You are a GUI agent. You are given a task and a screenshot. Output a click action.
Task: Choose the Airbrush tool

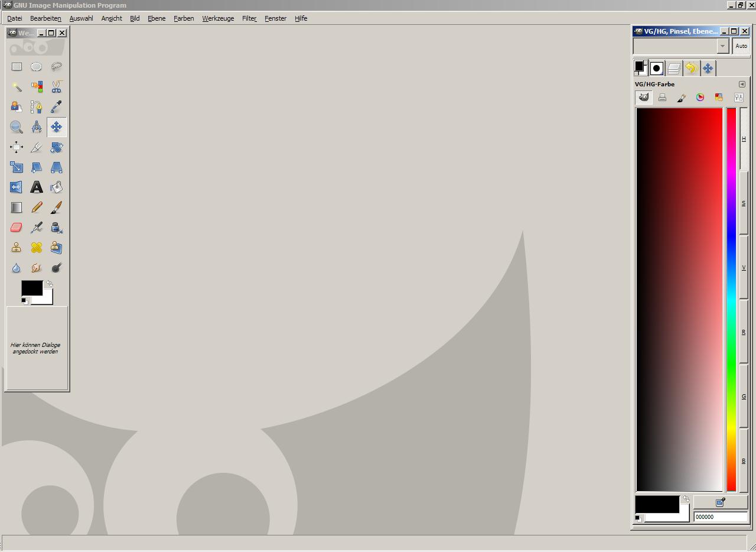point(37,228)
